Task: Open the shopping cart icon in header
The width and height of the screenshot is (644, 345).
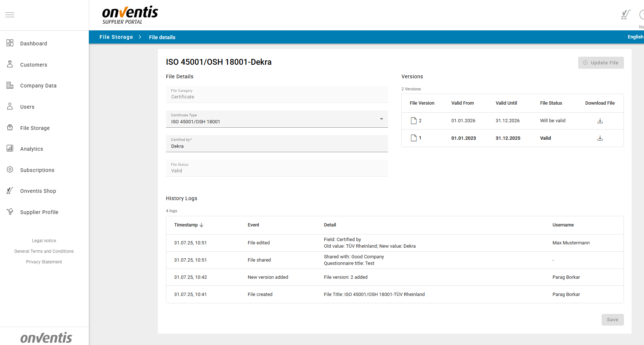Action: pyautogui.click(x=625, y=15)
